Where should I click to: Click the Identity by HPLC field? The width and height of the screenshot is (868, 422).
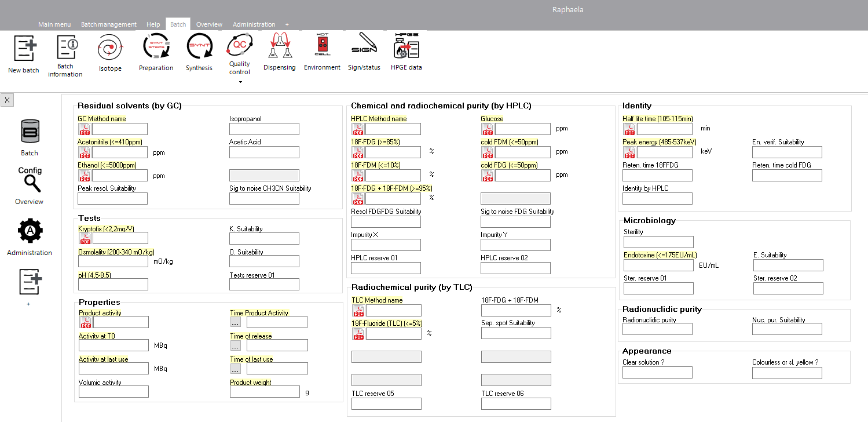point(658,198)
